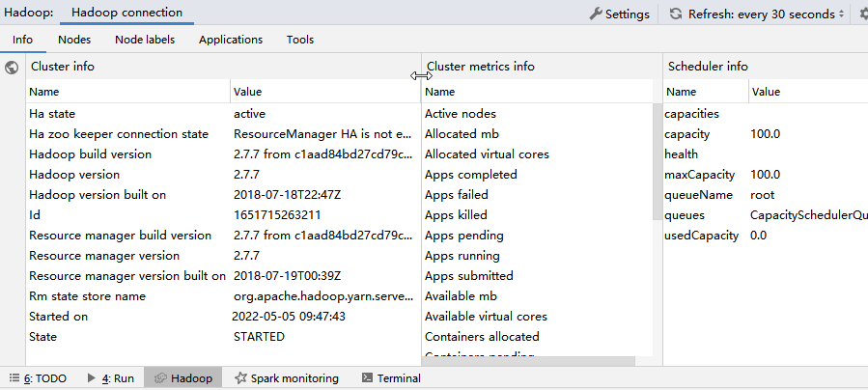868x390 pixels.
Task: Select the usedCapacity row
Action: click(766, 236)
